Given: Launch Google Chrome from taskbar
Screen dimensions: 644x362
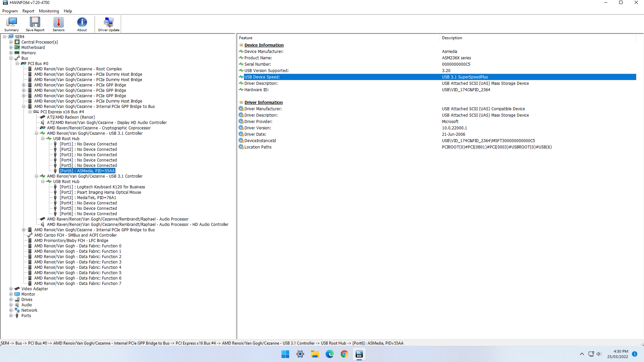Looking at the screenshot, I should tap(344, 354).
